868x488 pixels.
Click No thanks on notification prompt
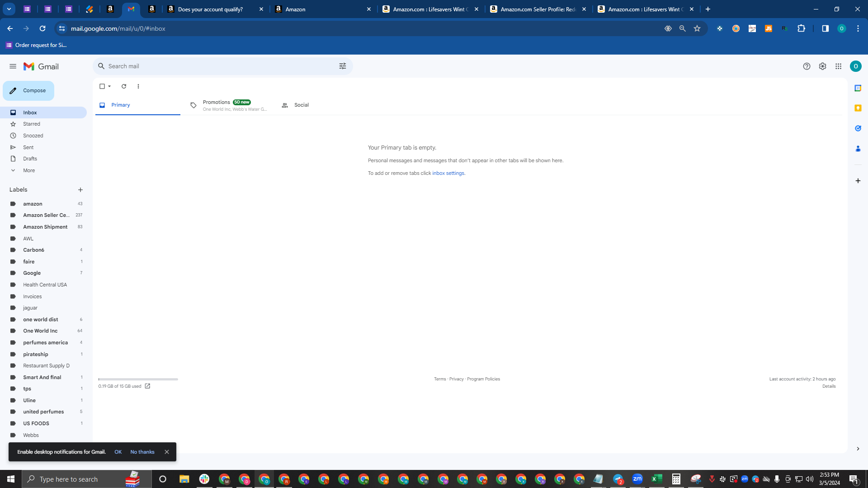click(x=142, y=452)
